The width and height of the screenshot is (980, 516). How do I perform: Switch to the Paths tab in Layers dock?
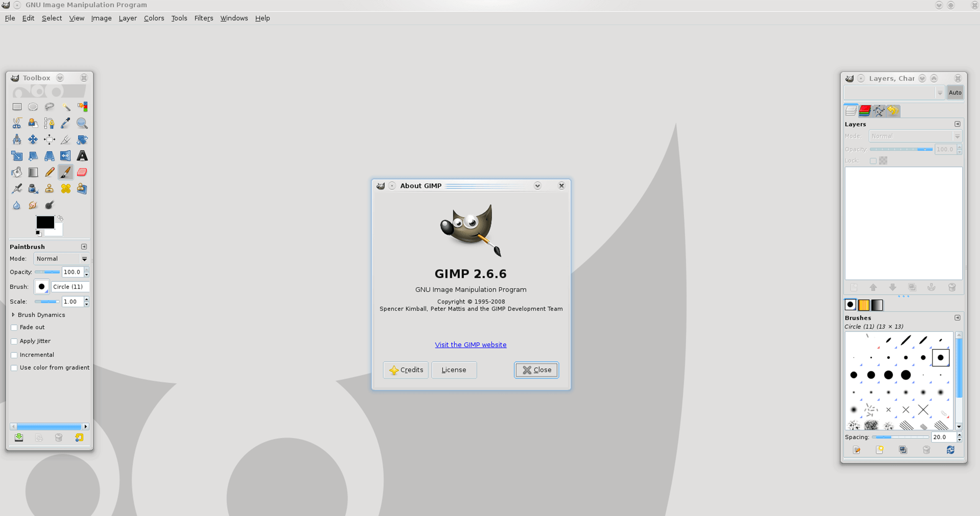tap(879, 110)
